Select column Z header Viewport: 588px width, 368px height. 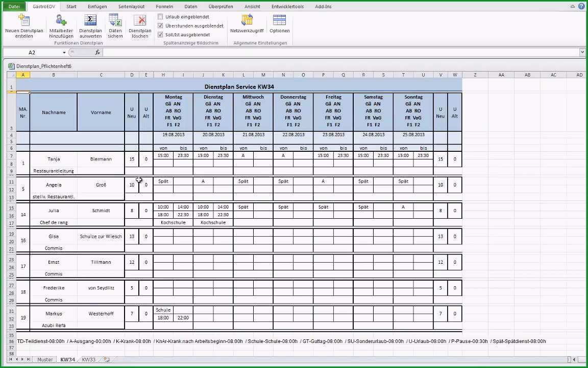pos(475,75)
